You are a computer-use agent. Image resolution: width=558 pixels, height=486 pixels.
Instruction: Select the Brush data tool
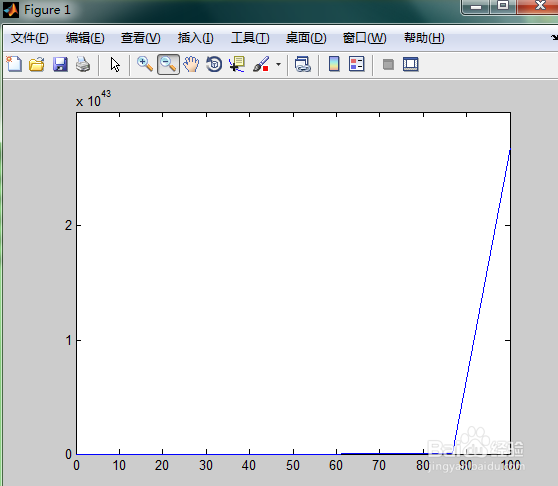click(261, 64)
